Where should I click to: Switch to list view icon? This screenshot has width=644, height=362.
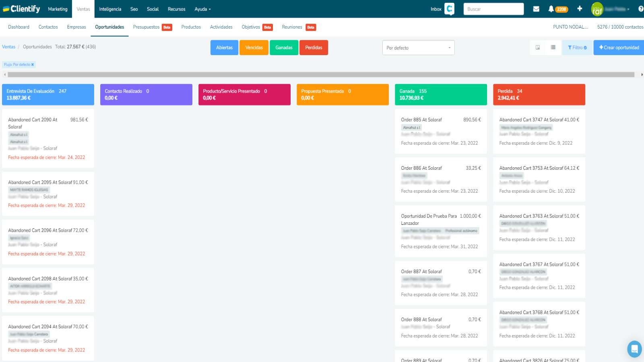(553, 47)
